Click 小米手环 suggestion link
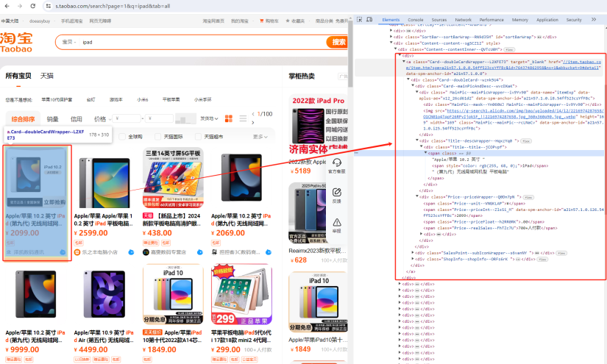This screenshot has width=607, height=364. (x=203, y=99)
